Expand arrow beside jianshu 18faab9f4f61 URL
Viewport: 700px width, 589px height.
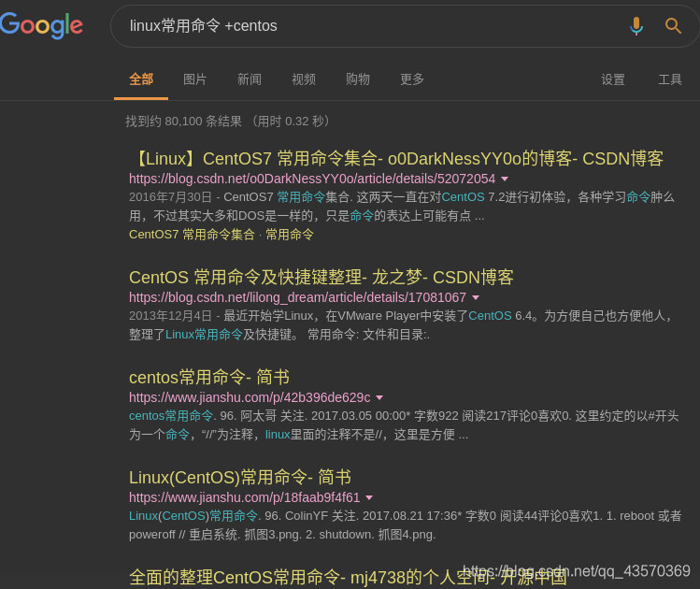point(369,497)
